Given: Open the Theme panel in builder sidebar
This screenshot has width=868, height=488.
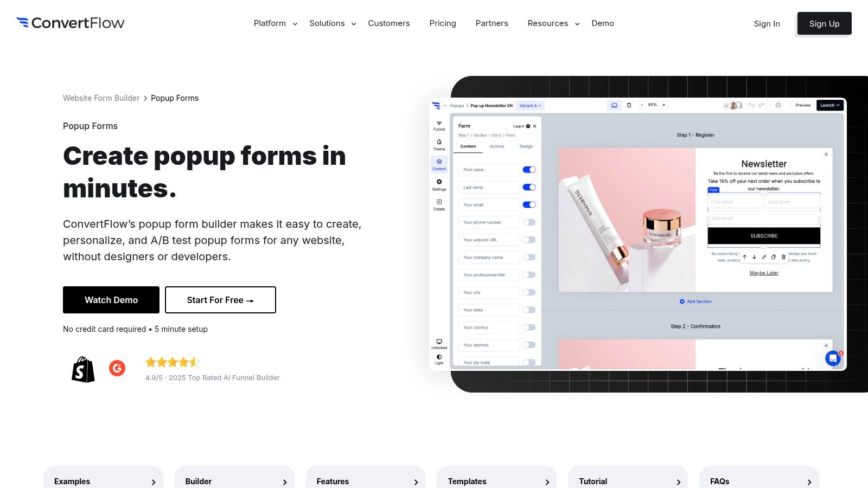Looking at the screenshot, I should (x=439, y=145).
